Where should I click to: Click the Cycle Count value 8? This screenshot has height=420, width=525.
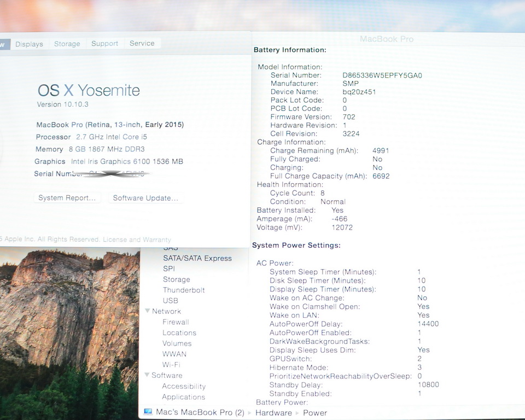(323, 193)
